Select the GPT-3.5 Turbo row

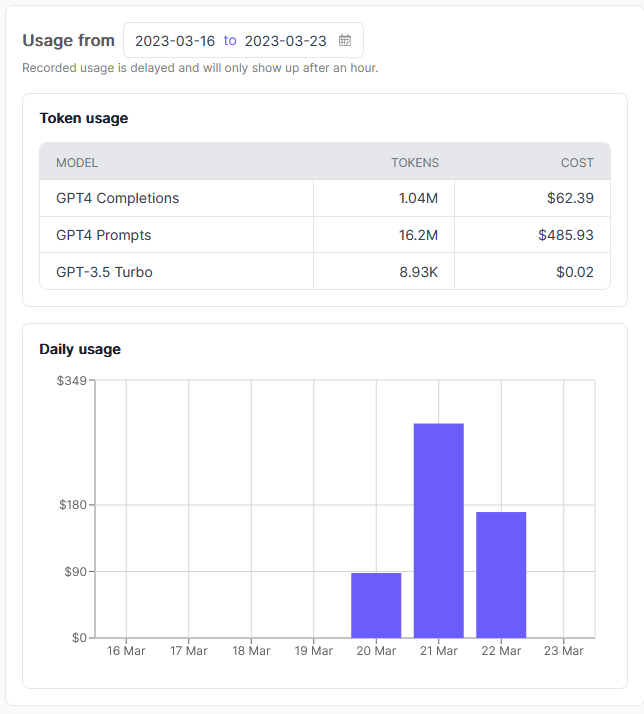(x=104, y=271)
